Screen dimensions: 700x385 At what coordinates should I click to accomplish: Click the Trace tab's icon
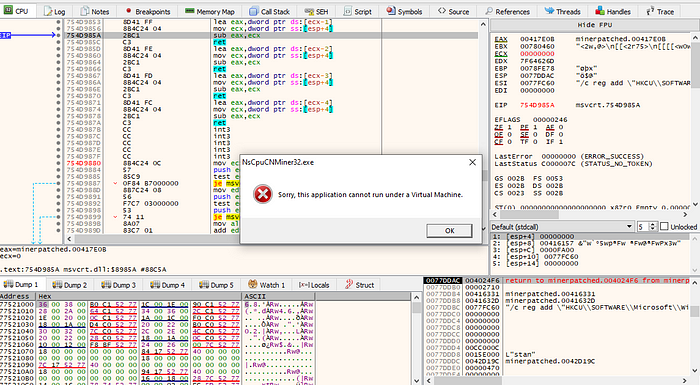pyautogui.click(x=650, y=11)
